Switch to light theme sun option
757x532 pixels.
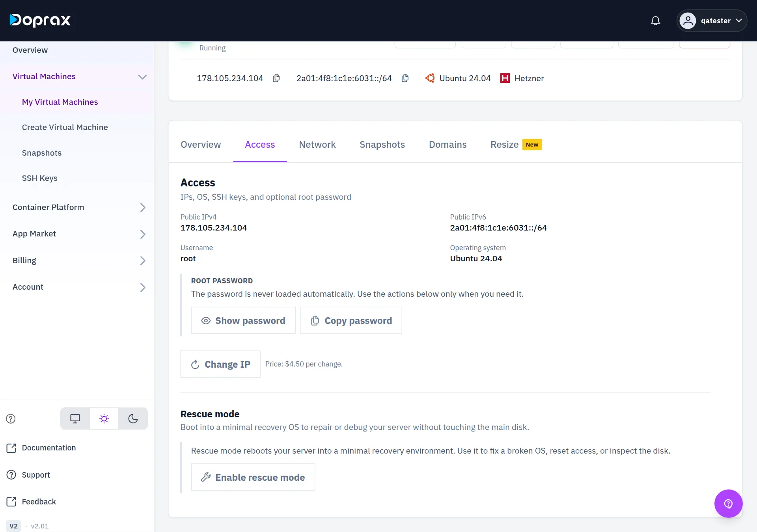point(104,419)
